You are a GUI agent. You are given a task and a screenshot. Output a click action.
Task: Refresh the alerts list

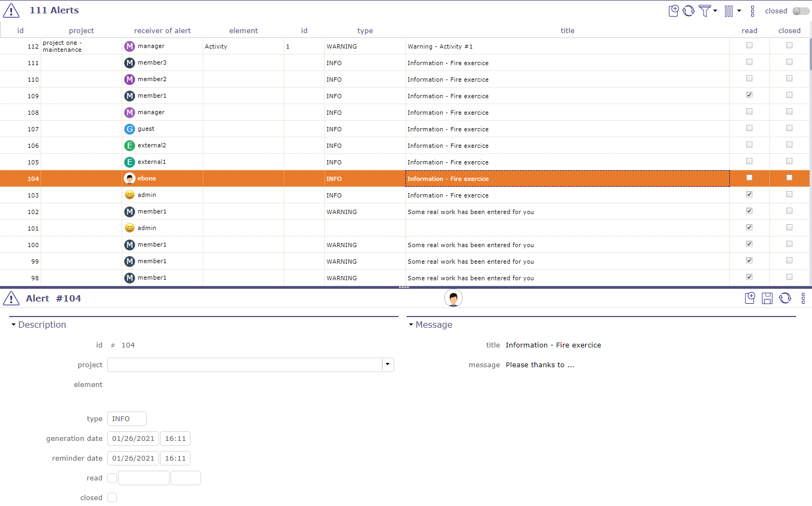(x=689, y=11)
